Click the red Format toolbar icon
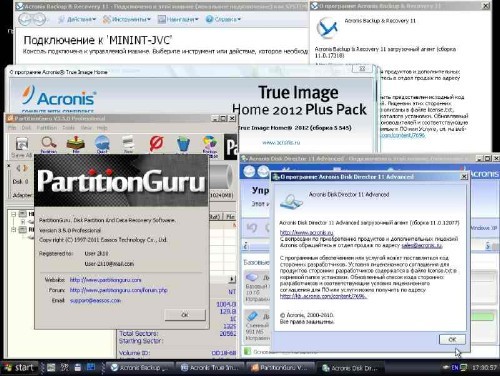The image size is (500, 376). (x=156, y=144)
